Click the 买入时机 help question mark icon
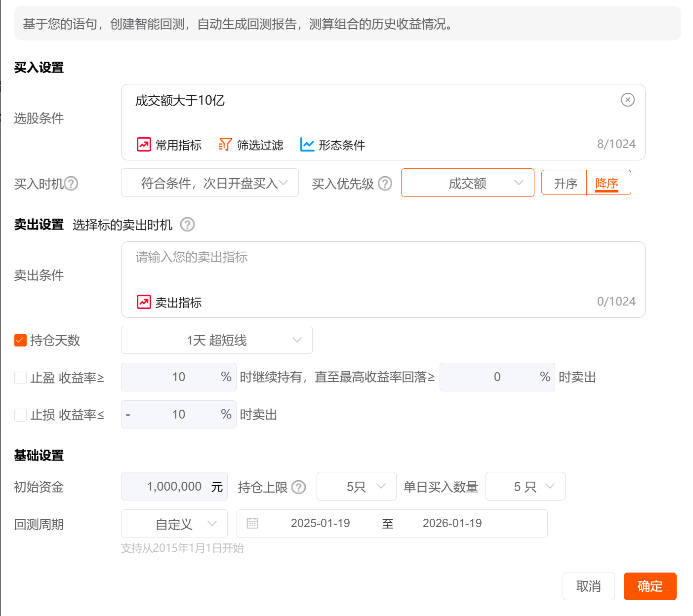Image resolution: width=693 pixels, height=616 pixels. point(72,183)
